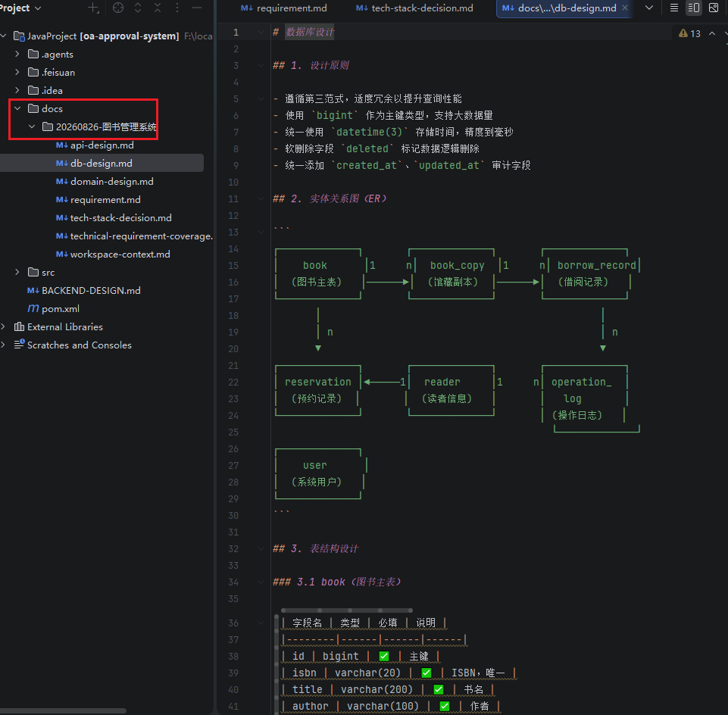Switch to Preview only mode icon
728x715 pixels.
tap(714, 8)
